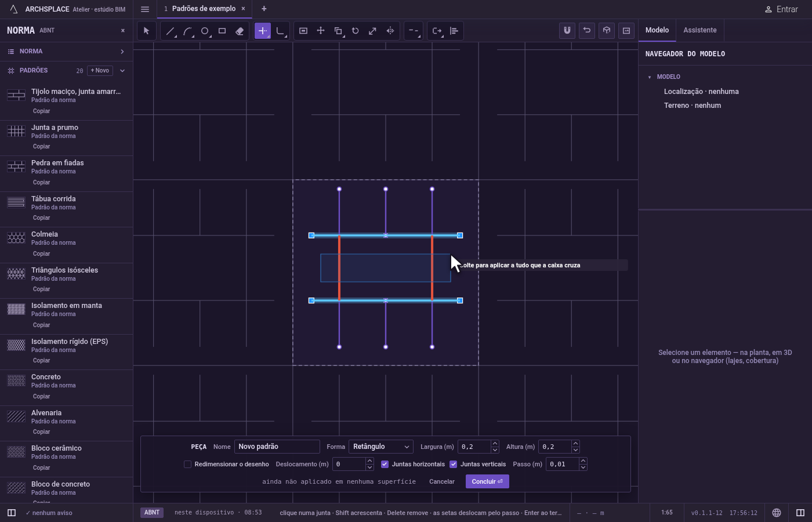The height and width of the screenshot is (522, 812).
Task: Select the arrow pointer tool
Action: pyautogui.click(x=146, y=31)
